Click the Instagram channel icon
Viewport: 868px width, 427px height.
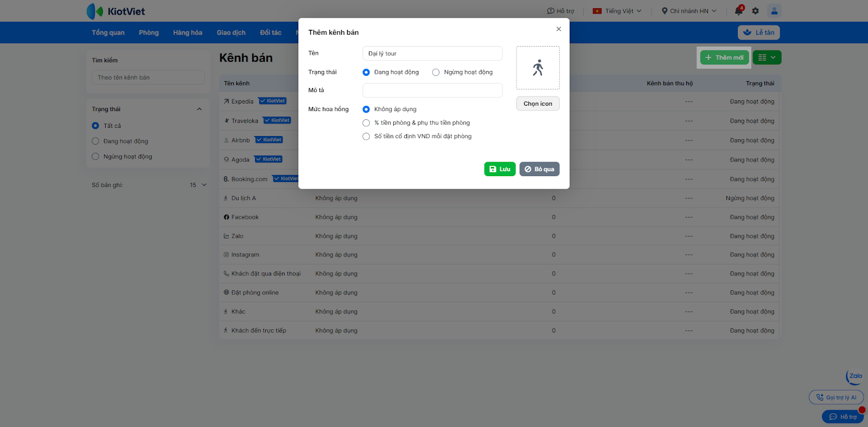point(226,255)
